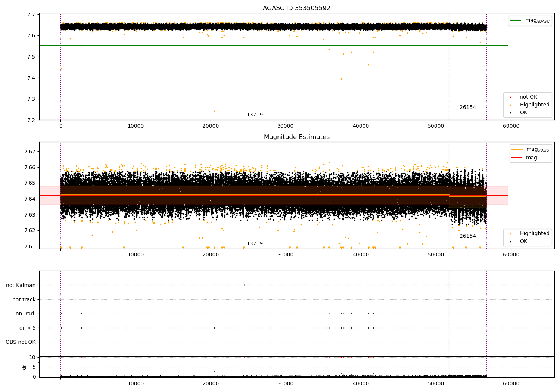560x392 pixels.
Task: Click 'not OK' in the top plot legend
Action: coord(528,97)
